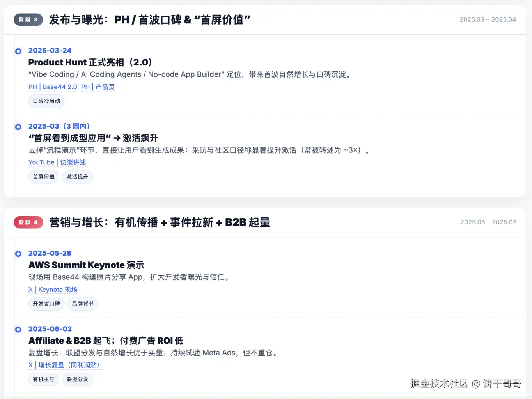Open the "X | 增长复盘（同利润贴）" link

click(66, 365)
